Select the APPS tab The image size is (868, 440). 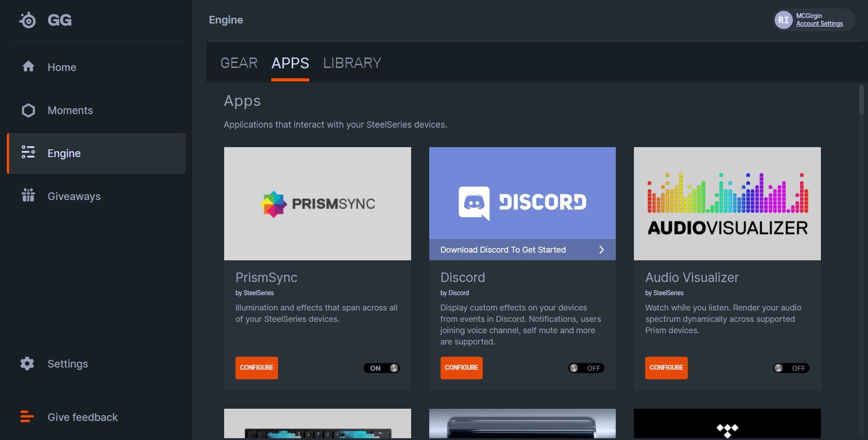click(x=290, y=63)
